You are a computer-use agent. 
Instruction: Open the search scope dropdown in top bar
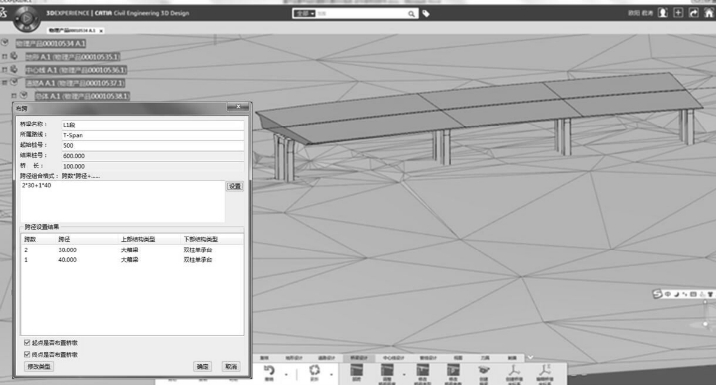305,14
